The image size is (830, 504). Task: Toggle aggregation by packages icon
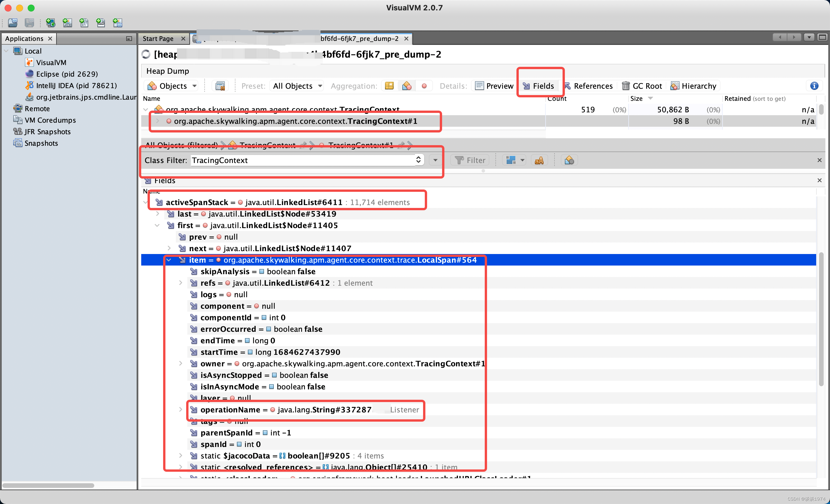(x=389, y=86)
